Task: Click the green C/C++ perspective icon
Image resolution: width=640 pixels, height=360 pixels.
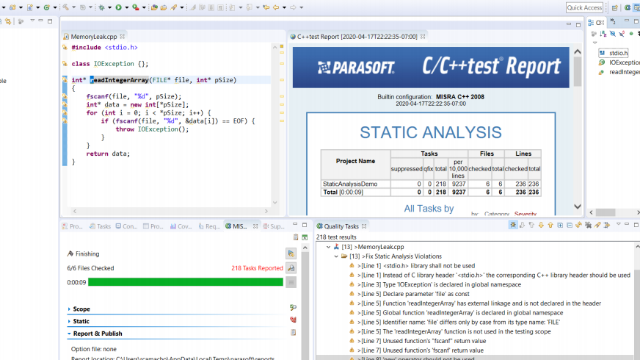Action: [x=627, y=7]
